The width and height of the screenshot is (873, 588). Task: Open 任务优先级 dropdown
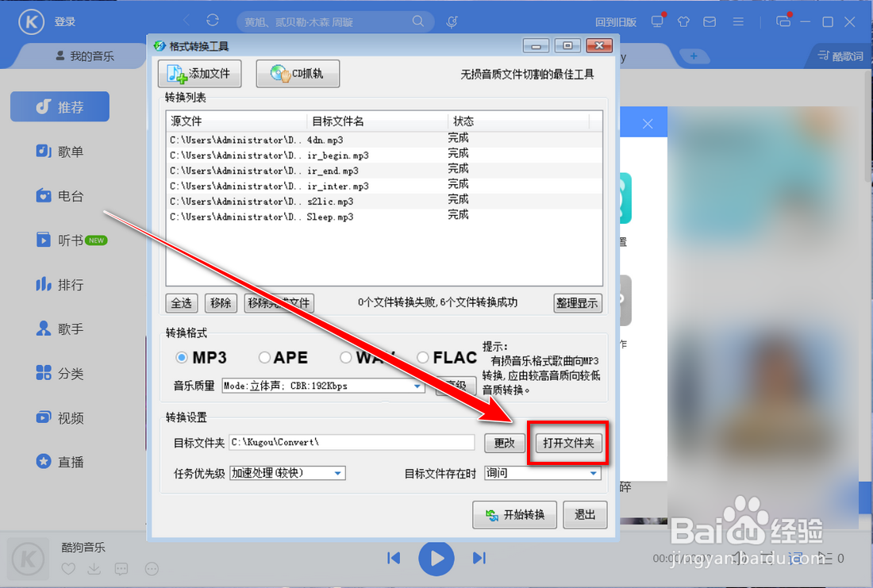[287, 473]
